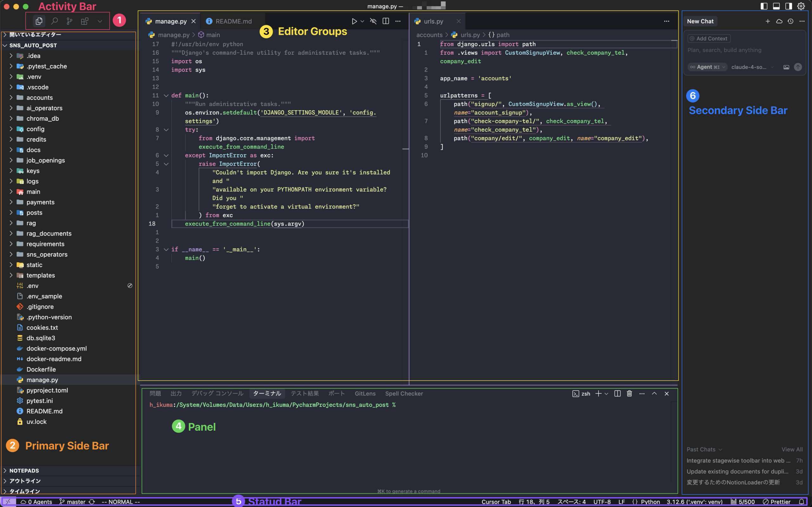Toggle primary side bar layout icon
The width and height of the screenshot is (812, 507).
click(x=764, y=6)
